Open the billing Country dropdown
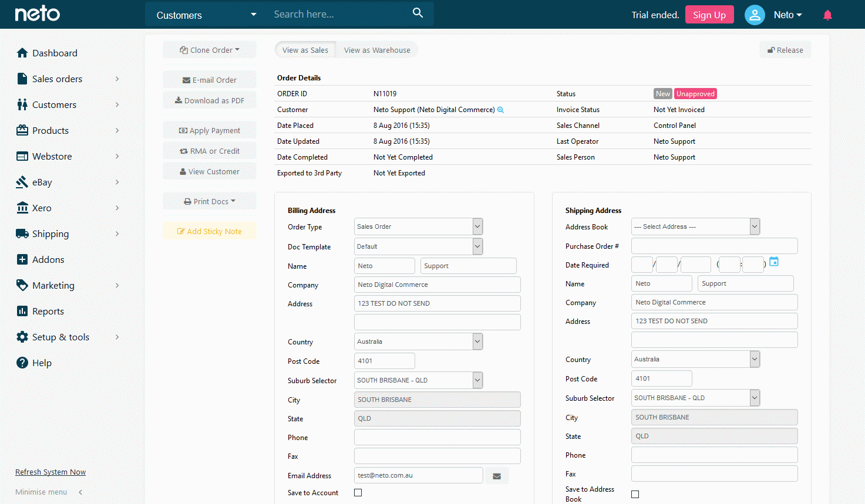The image size is (865, 504). [x=419, y=341]
